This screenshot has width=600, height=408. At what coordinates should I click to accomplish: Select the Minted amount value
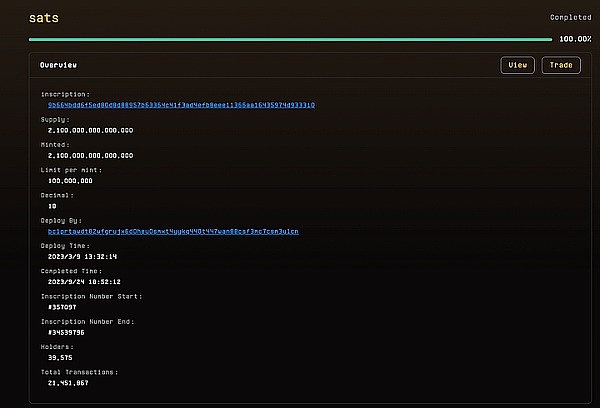pyautogui.click(x=90, y=156)
